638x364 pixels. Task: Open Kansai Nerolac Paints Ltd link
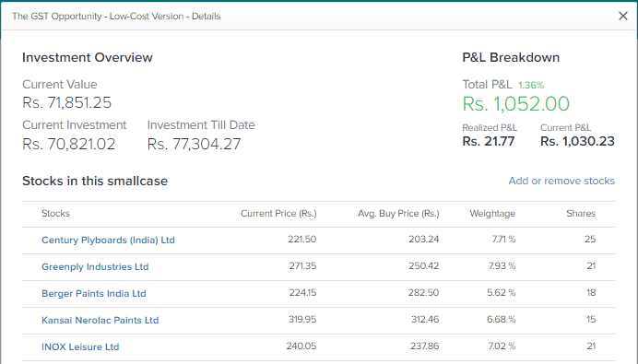(x=100, y=320)
